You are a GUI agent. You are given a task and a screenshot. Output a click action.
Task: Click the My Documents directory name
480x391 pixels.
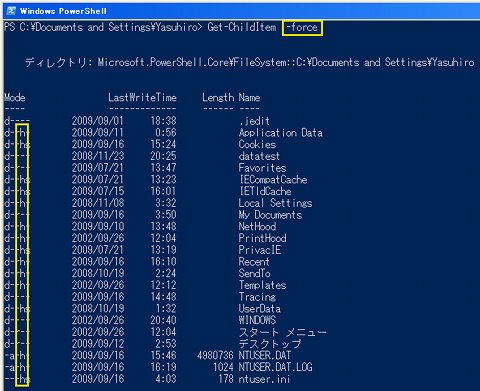(x=270, y=215)
